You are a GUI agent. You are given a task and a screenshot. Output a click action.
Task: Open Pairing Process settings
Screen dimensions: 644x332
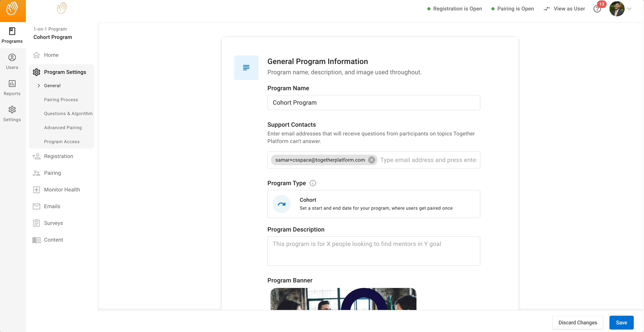61,100
